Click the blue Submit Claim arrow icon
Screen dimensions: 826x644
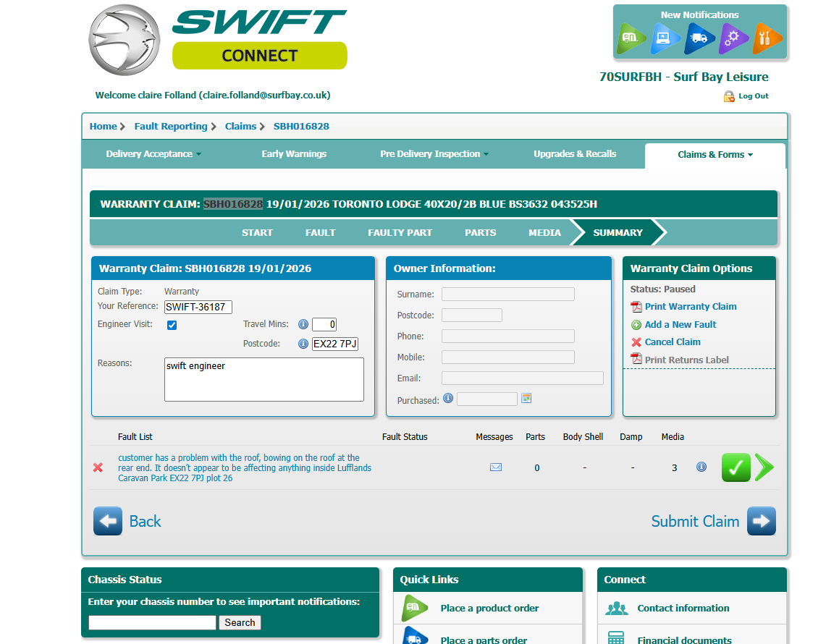click(x=761, y=521)
